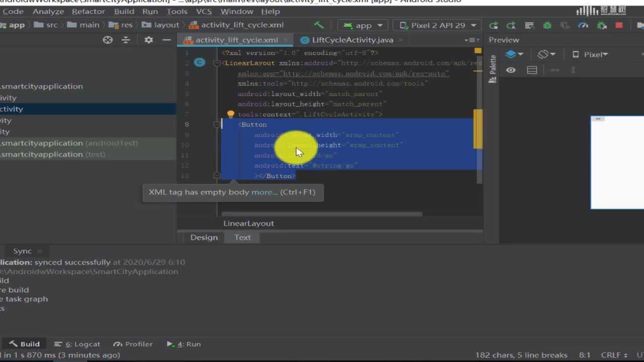This screenshot has width=644, height=362.
Task: Open the Logcat tool window
Action: (x=77, y=344)
